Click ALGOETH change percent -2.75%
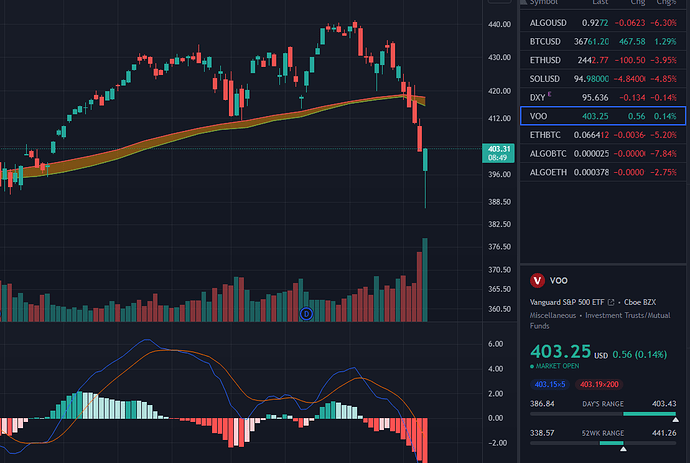The height and width of the screenshot is (463, 690). click(x=663, y=173)
